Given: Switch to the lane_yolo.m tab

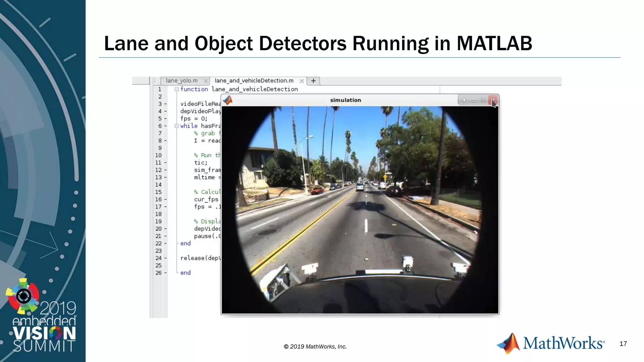Looking at the screenshot, I should 182,81.
